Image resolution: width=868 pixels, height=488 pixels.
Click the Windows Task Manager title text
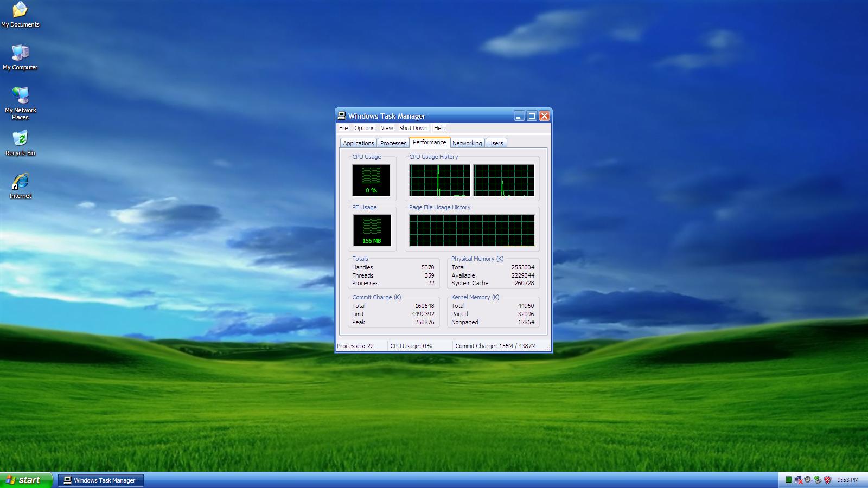coord(387,116)
